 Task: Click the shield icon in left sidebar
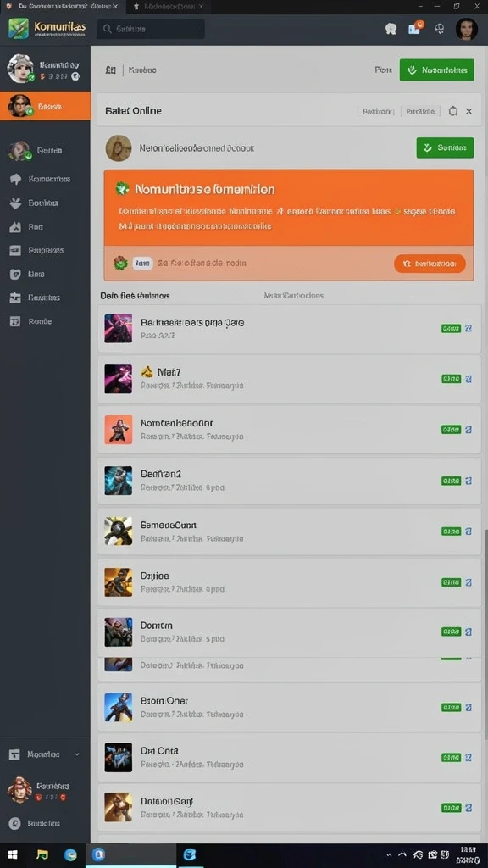(x=15, y=274)
